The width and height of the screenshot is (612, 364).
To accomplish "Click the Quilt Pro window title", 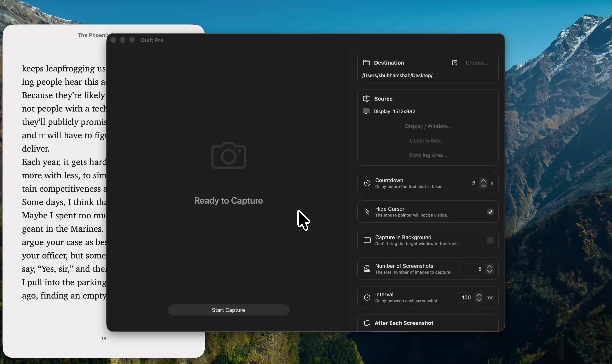I will 152,40.
